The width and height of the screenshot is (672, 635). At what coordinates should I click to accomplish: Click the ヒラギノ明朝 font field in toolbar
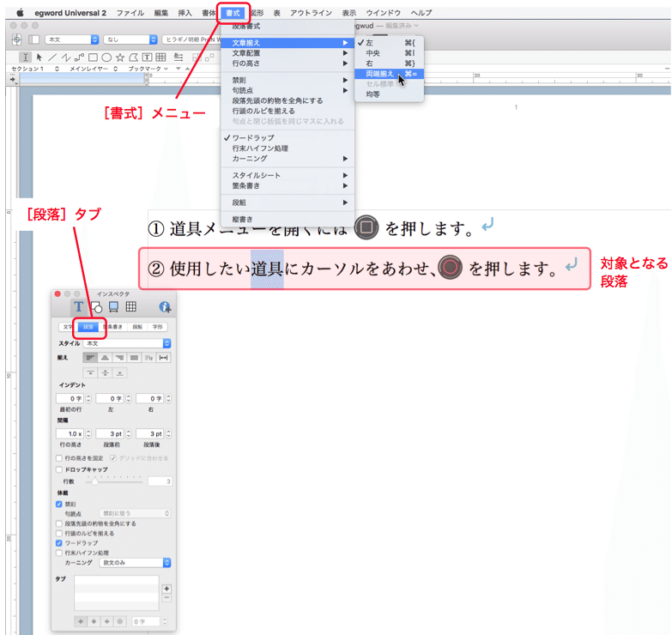(191, 39)
